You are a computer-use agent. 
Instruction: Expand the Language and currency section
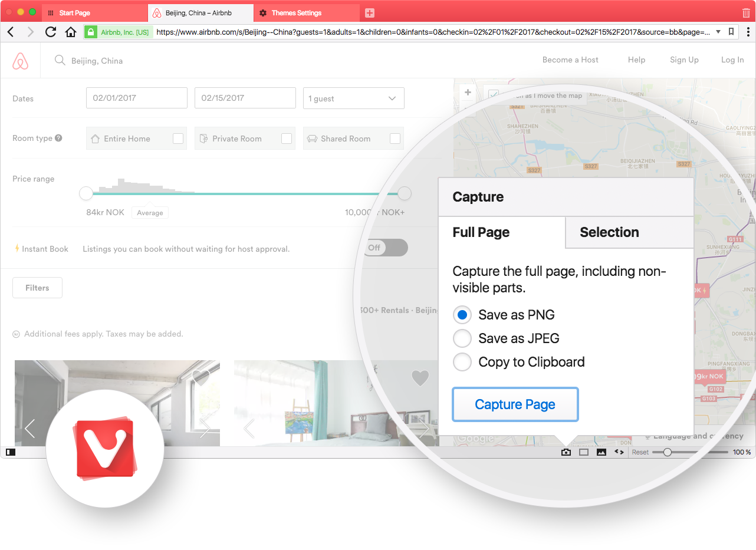(x=695, y=436)
